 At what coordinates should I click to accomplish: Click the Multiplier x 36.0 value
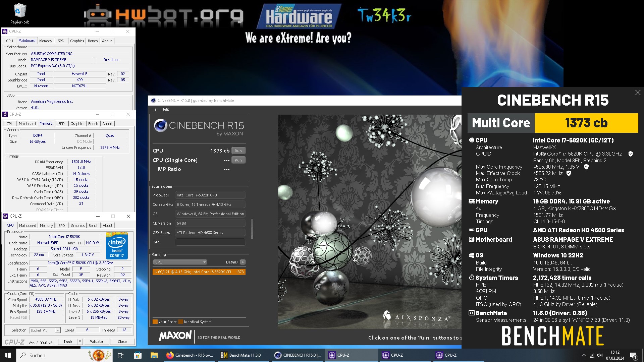coord(46,306)
